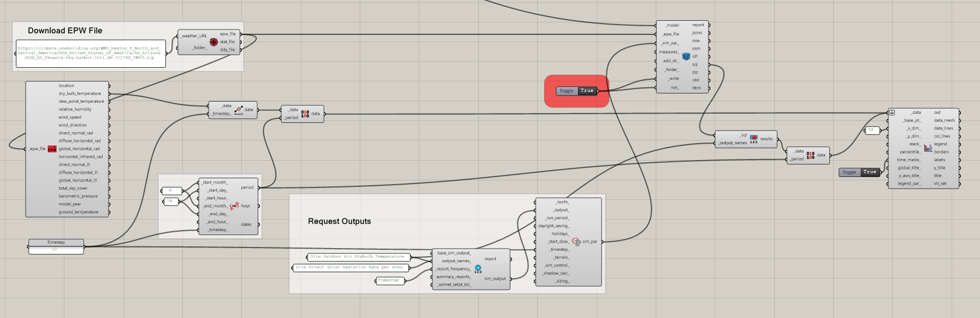Viewport: 980px width, 318px height.
Task: Click the climate.onebuilding.org URL panel
Action: coord(91,53)
